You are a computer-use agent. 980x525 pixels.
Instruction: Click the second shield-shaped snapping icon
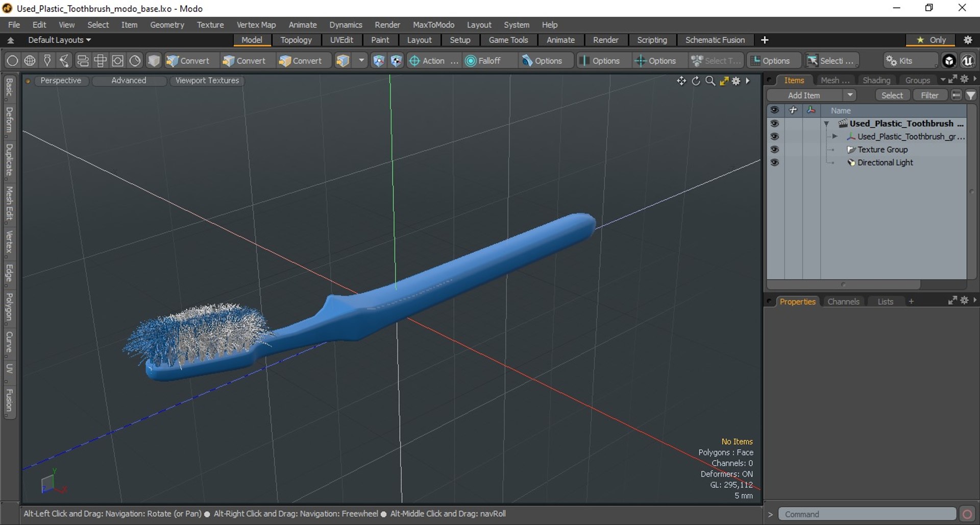[x=396, y=61]
